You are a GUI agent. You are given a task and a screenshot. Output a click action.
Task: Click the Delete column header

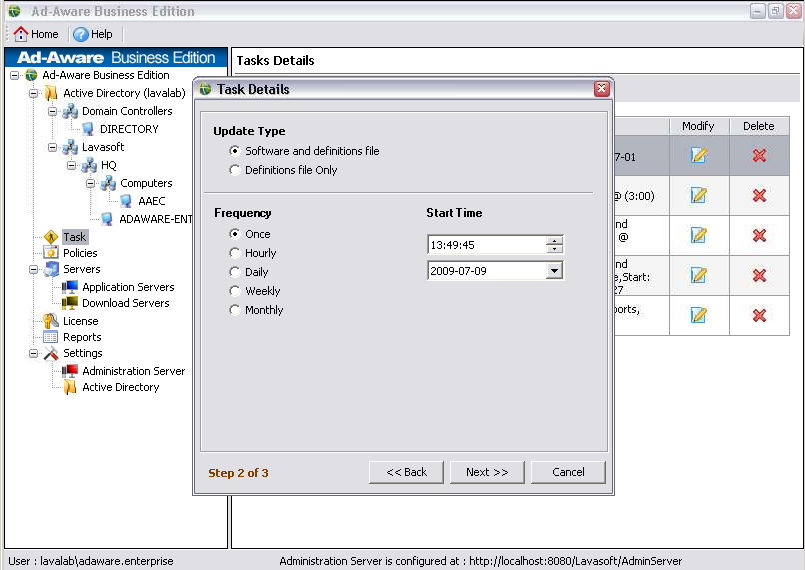click(759, 126)
